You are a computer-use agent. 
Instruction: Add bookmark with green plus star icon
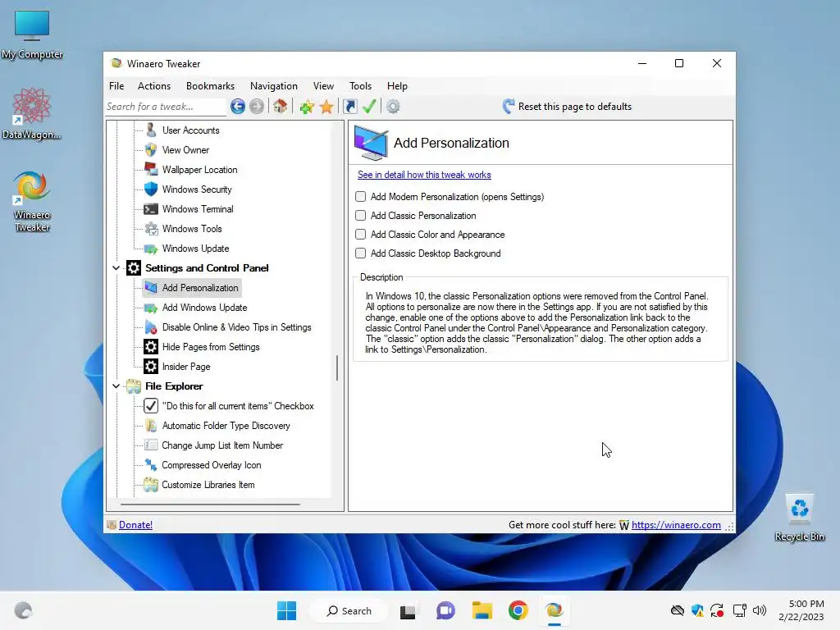click(307, 107)
